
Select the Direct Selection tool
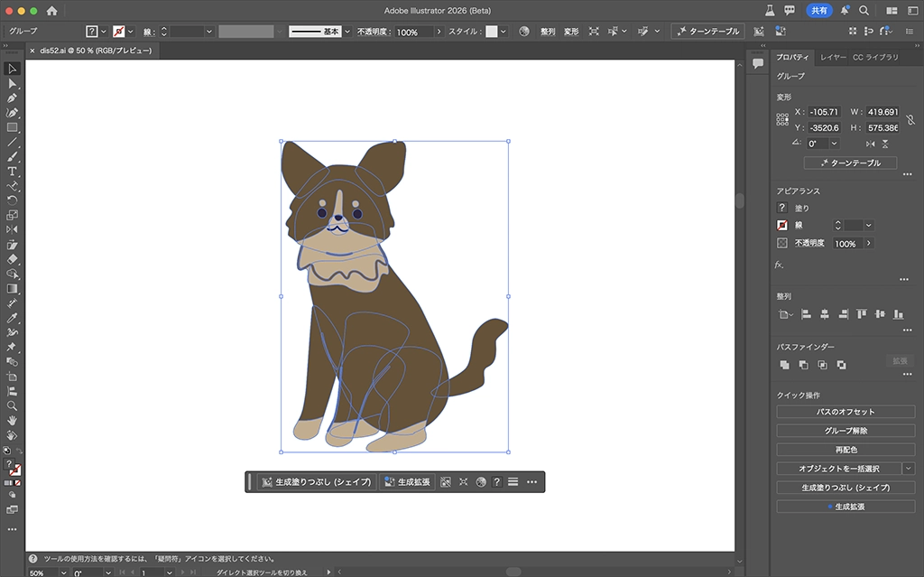13,83
